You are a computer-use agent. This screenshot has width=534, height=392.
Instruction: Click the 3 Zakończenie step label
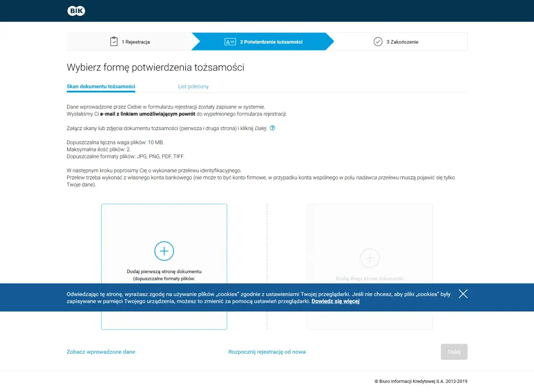(x=402, y=42)
